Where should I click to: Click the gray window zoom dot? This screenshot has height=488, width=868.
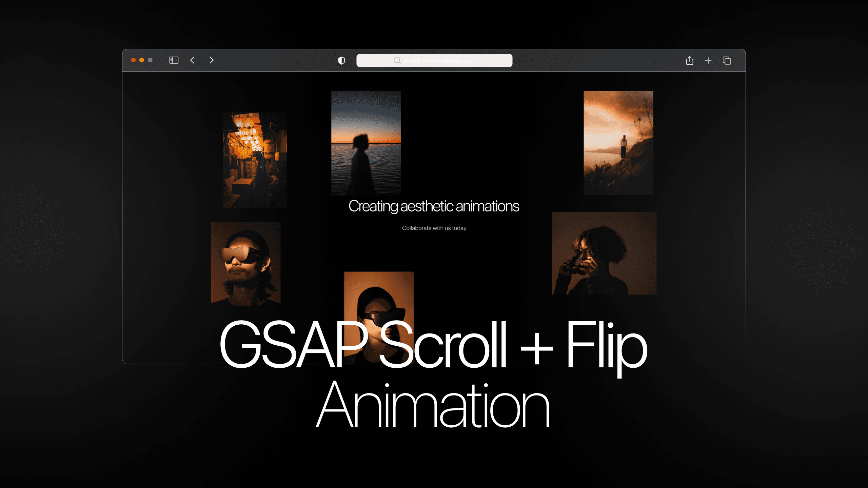point(150,60)
